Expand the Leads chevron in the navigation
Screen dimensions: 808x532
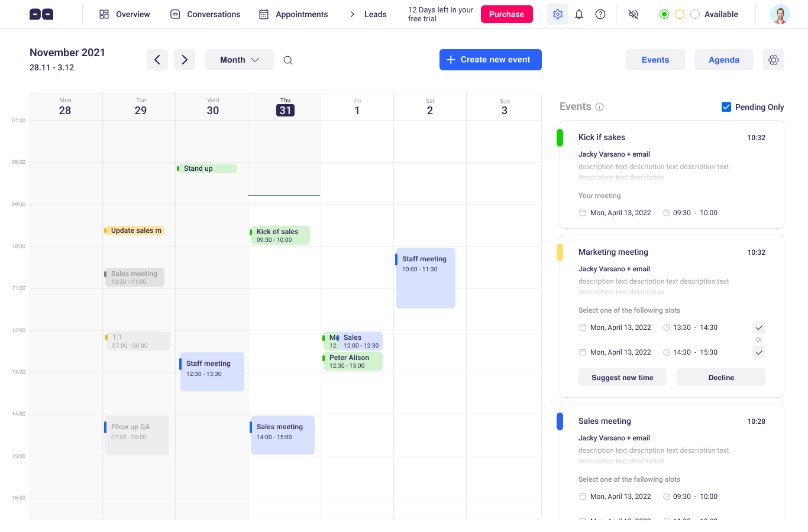352,14
